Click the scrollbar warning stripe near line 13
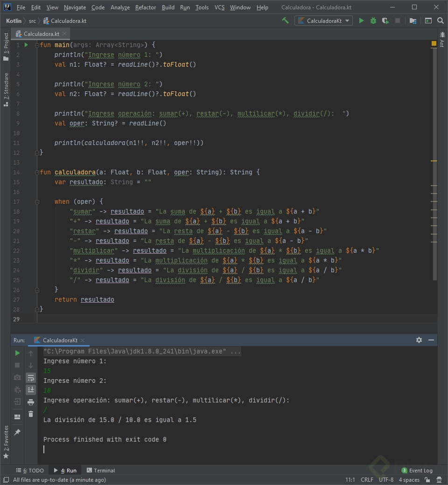This screenshot has height=485, width=448. pyautogui.click(x=434, y=161)
